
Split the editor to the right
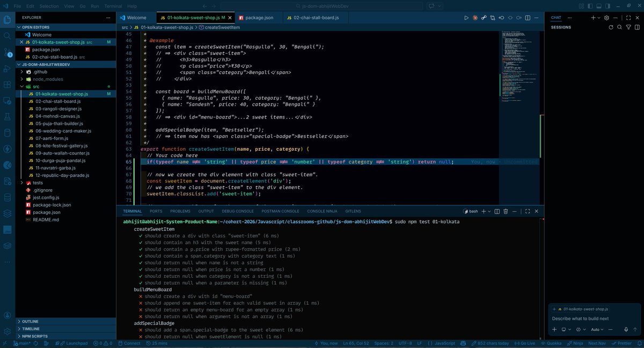tap(528, 18)
